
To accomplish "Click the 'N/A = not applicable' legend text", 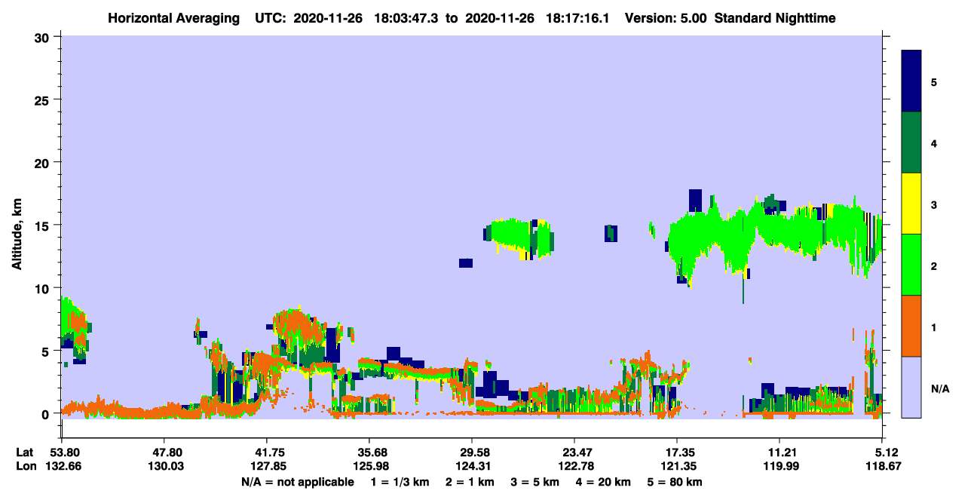I will coord(297,482).
